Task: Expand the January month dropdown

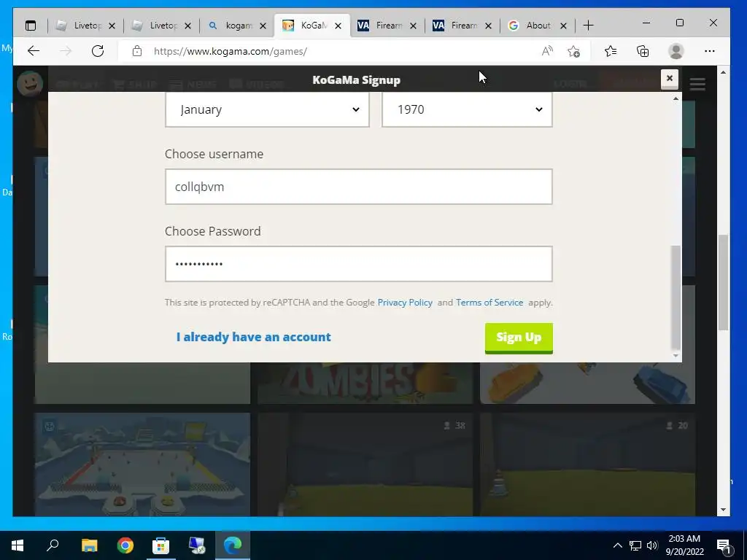Action: 267,109
